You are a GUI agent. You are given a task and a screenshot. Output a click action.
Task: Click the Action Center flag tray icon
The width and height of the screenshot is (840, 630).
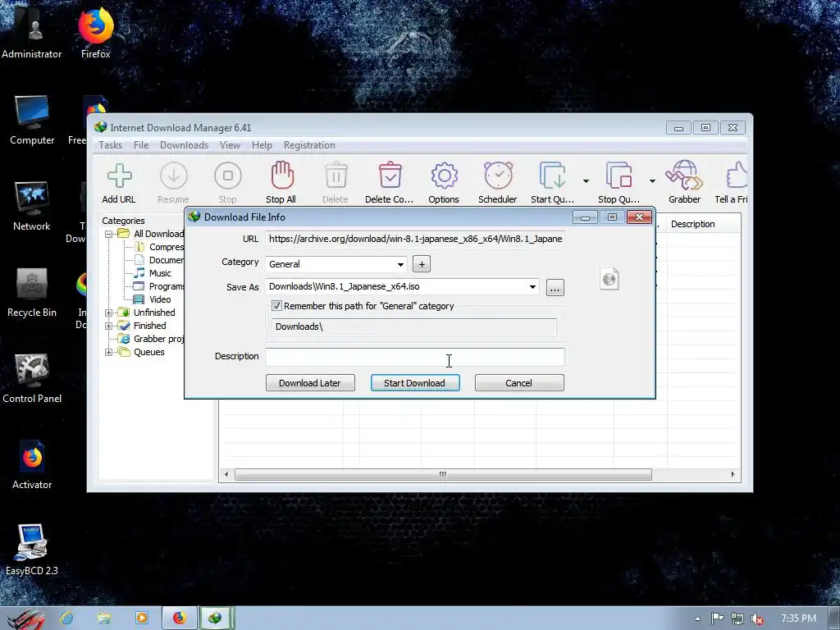pos(717,619)
